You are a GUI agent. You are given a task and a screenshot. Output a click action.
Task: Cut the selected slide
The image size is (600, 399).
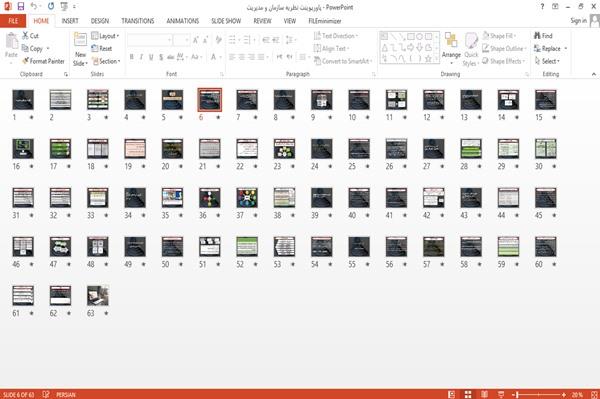click(30, 36)
